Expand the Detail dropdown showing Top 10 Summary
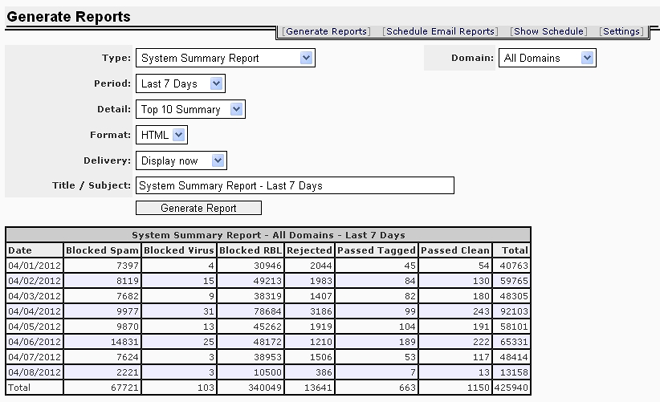Screen dimensions: 660x402 pyautogui.click(x=190, y=109)
